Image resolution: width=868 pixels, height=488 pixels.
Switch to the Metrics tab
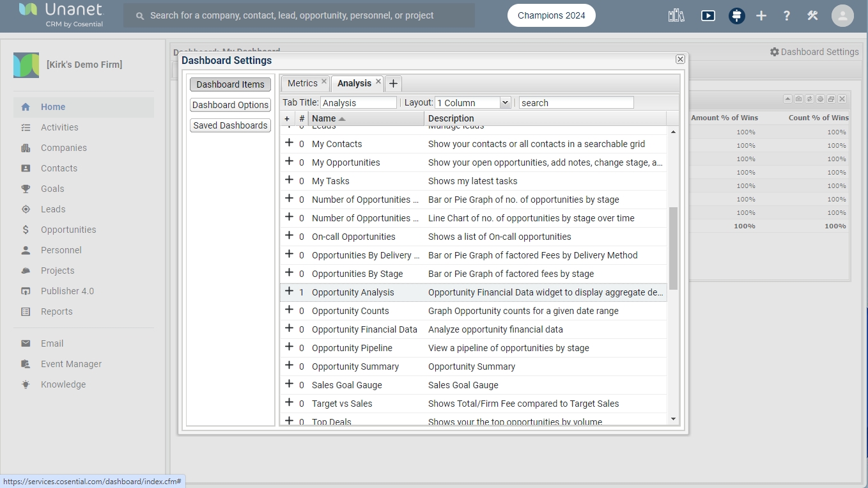coord(302,83)
